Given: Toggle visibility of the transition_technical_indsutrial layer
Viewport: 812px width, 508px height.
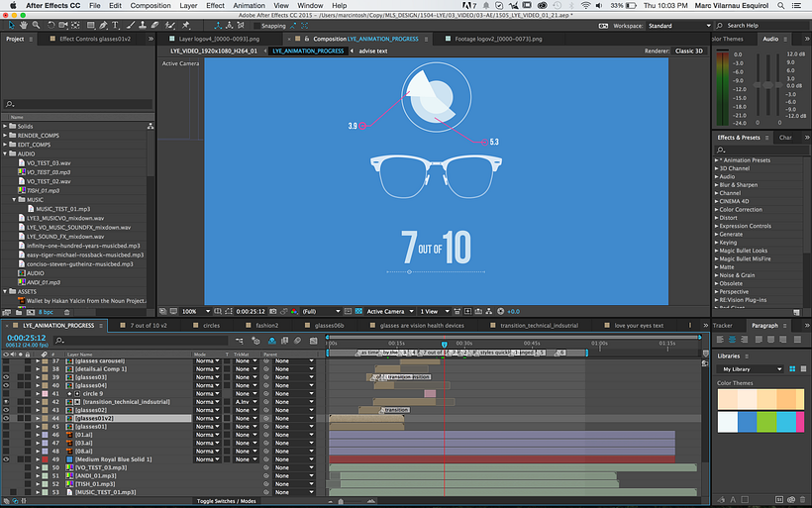Looking at the screenshot, I should (6, 402).
